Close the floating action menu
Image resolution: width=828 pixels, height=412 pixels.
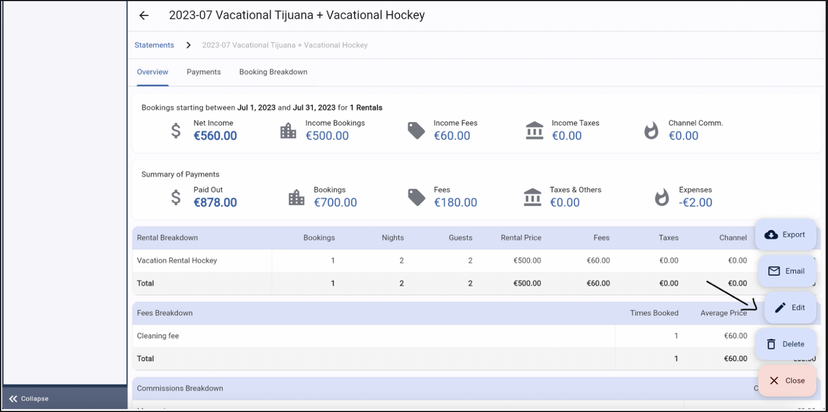point(787,381)
